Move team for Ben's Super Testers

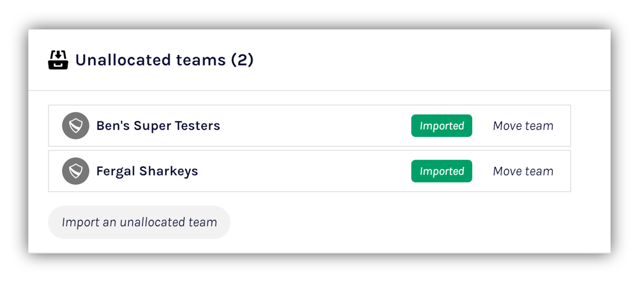coord(523,126)
